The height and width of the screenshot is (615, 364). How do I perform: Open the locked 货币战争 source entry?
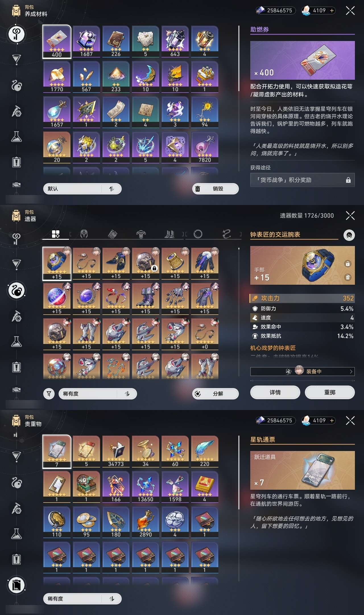(x=302, y=180)
